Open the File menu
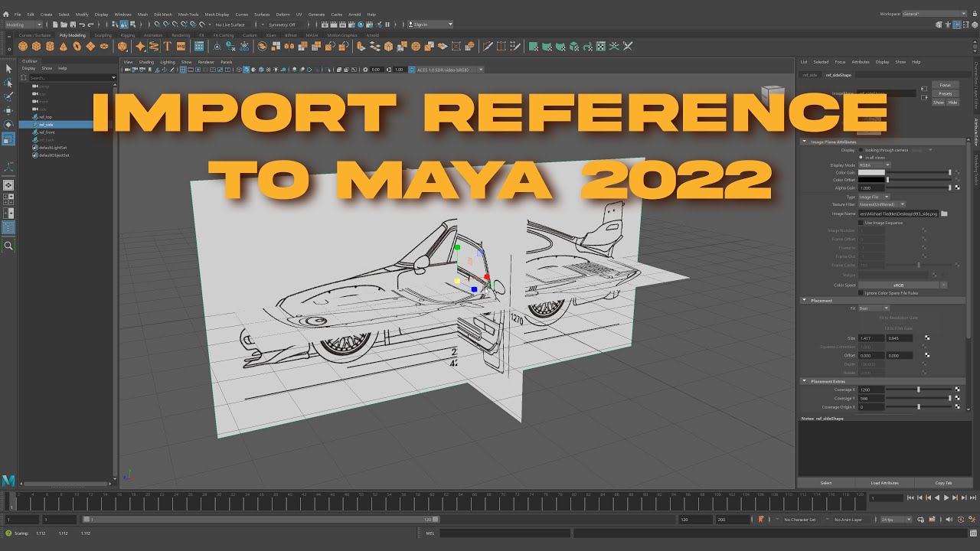980x551 pixels. coord(18,14)
